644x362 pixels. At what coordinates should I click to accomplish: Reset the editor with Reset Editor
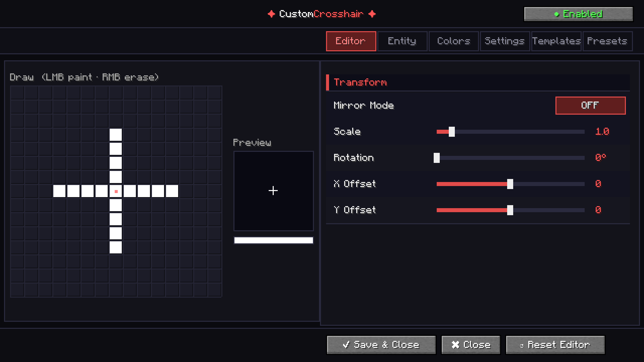pyautogui.click(x=555, y=345)
